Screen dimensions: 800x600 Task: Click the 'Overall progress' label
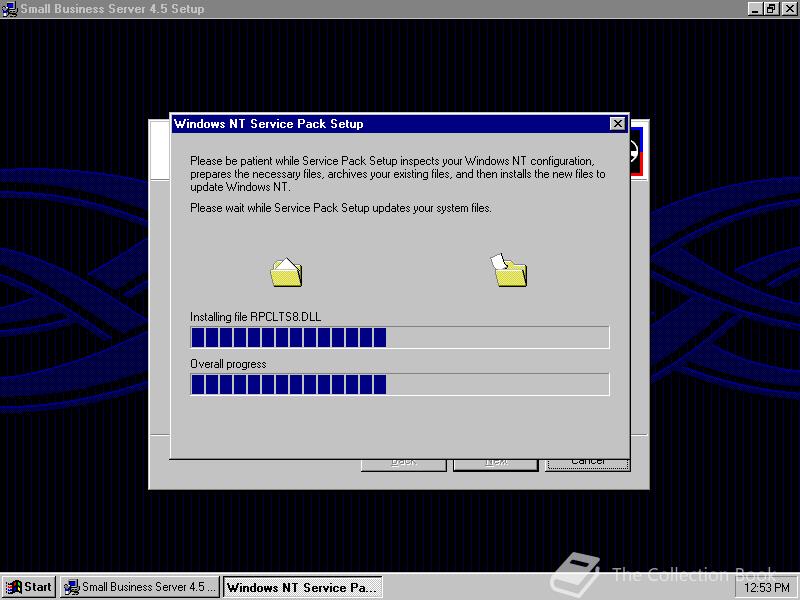tap(228, 364)
